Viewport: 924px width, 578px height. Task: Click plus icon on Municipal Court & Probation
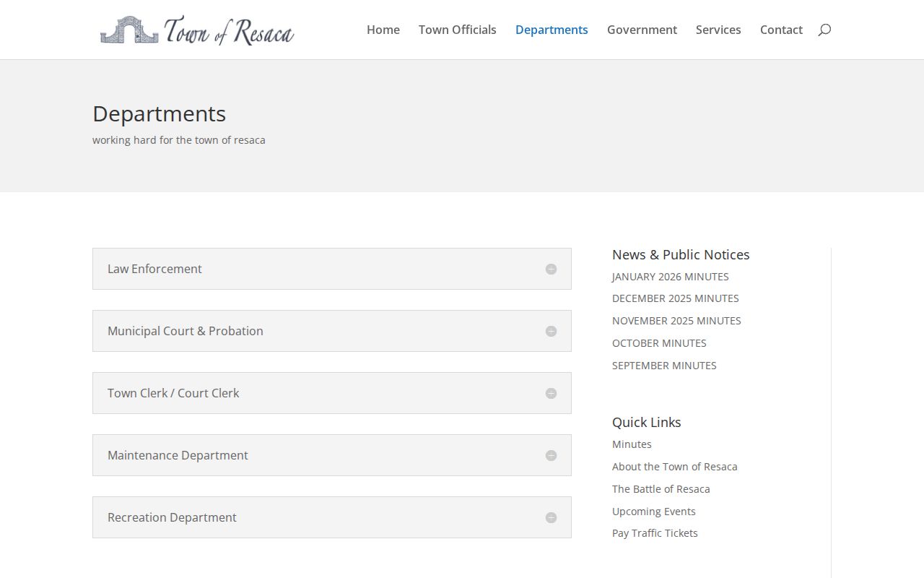(x=551, y=331)
